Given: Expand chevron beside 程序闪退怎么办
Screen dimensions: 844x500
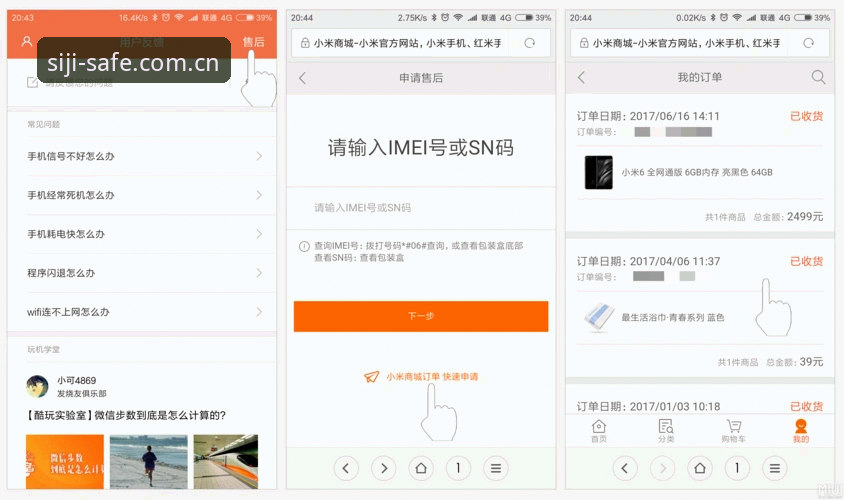Looking at the screenshot, I should (x=259, y=273).
